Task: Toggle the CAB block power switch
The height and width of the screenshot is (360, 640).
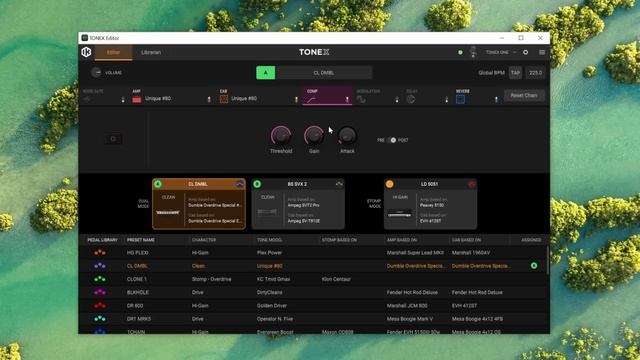Action: coord(296,99)
